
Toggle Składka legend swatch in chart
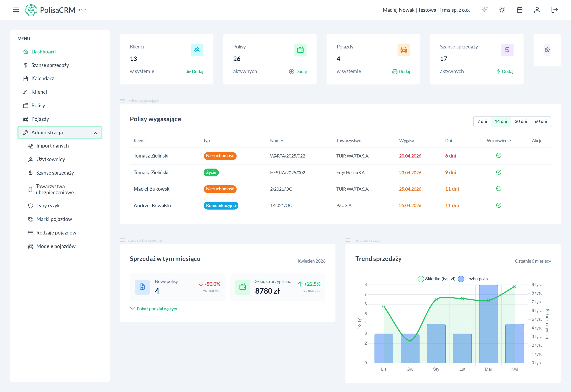421,279
